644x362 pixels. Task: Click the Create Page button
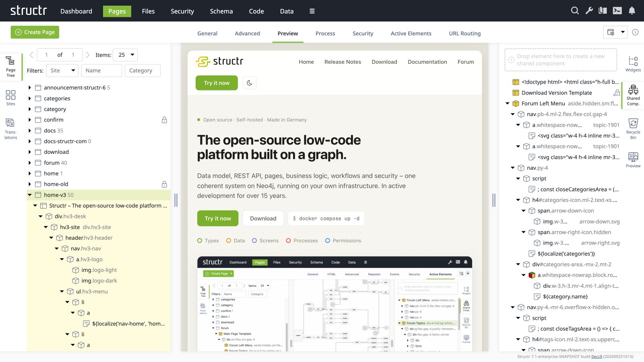(35, 32)
